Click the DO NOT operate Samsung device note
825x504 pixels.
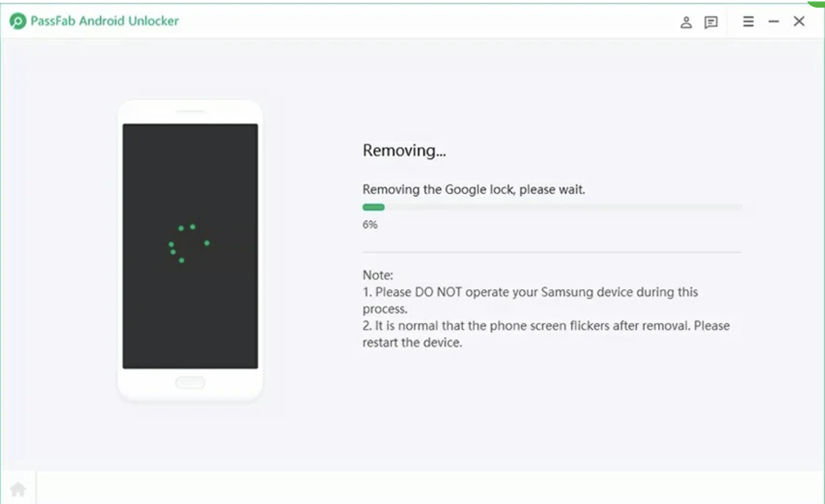pyautogui.click(x=531, y=300)
